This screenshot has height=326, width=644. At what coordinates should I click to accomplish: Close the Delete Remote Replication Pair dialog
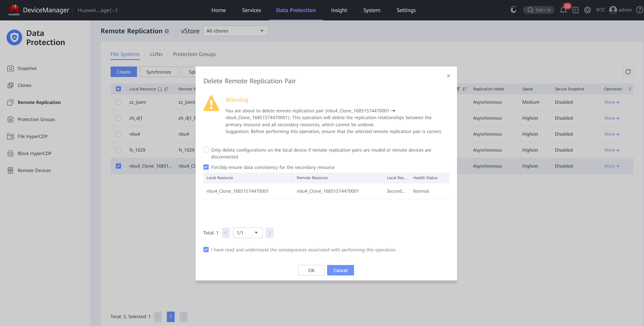[x=448, y=76]
